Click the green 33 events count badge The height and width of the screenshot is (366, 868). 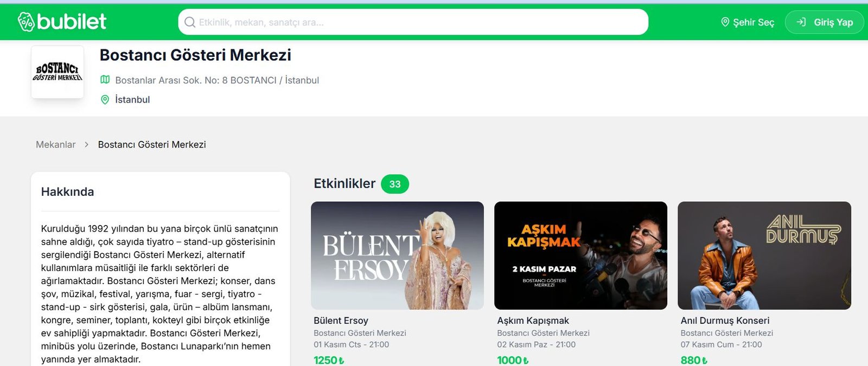coord(395,184)
